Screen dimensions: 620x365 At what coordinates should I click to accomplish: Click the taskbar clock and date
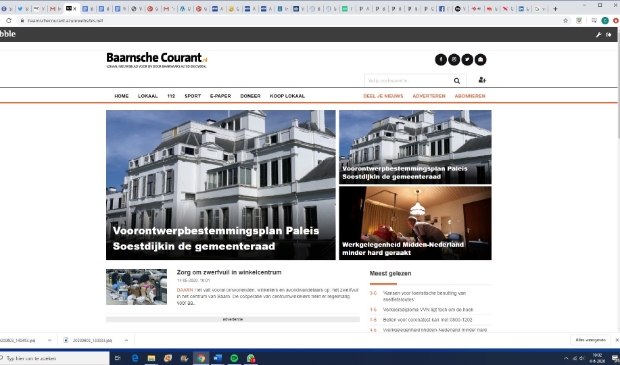pyautogui.click(x=598, y=358)
